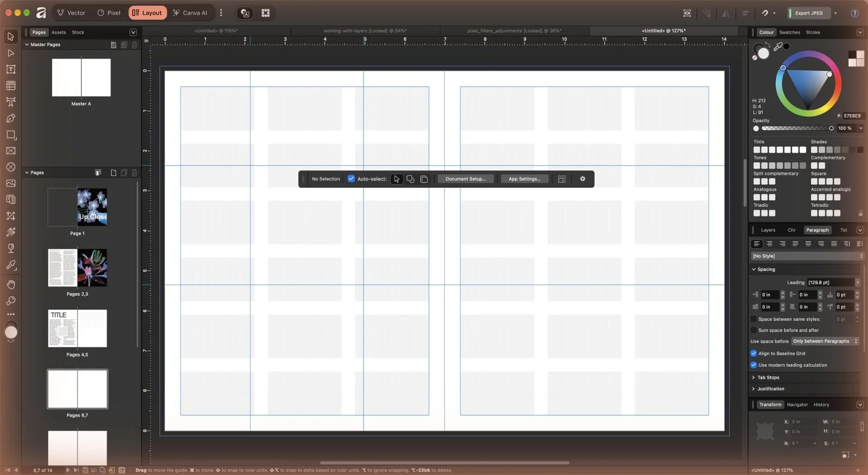
Task: Select the Frame Text tool
Action: pyautogui.click(x=10, y=69)
